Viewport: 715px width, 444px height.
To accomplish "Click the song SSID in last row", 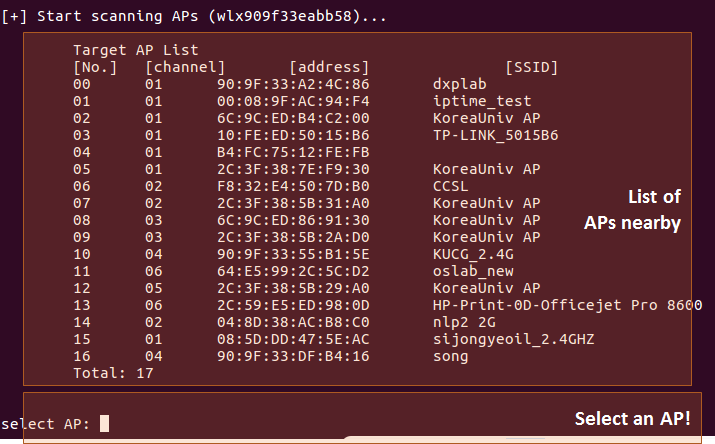I will 450,356.
